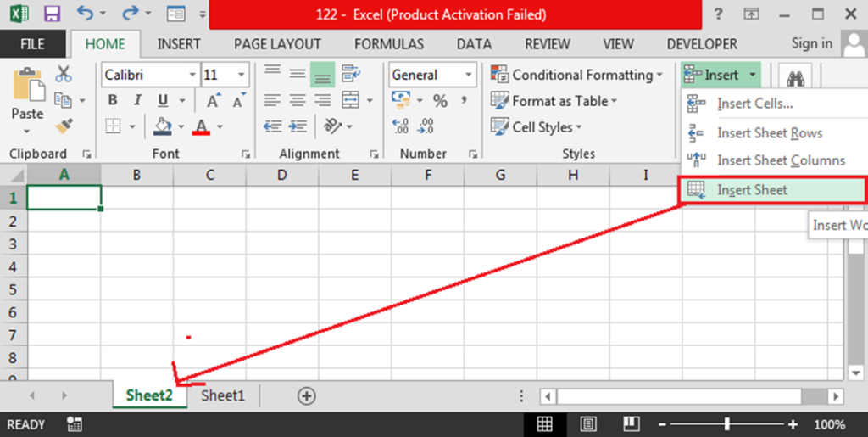
Task: Click Sign in link
Action: (x=811, y=43)
